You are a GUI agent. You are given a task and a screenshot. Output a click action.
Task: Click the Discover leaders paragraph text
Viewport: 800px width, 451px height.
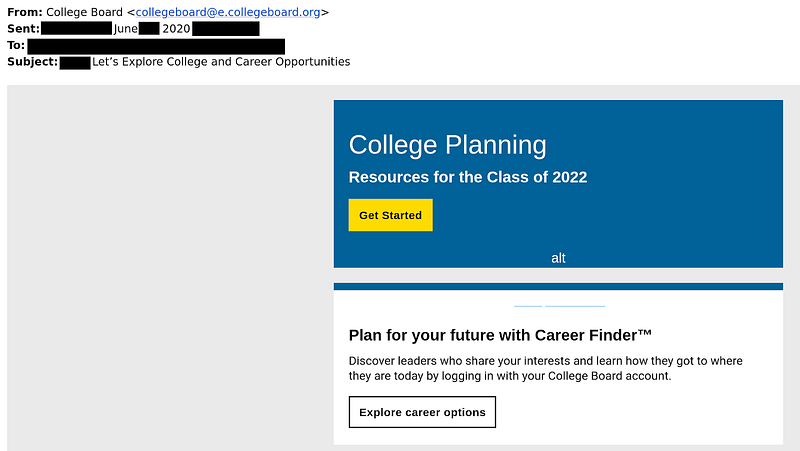coord(545,368)
